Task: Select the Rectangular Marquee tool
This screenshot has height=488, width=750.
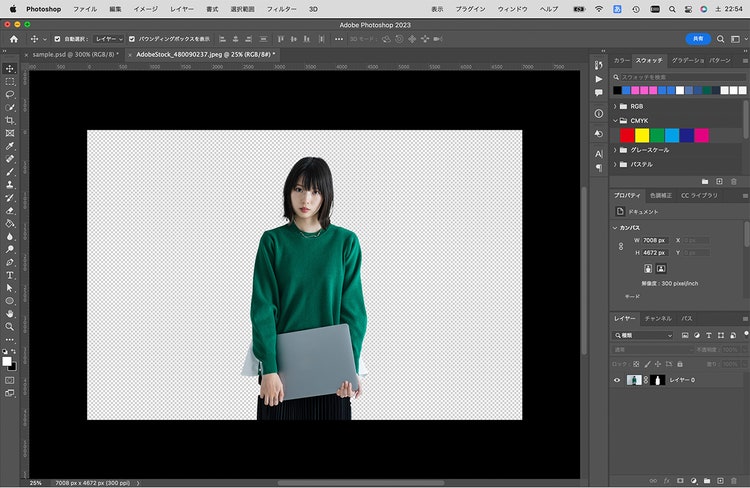Action: point(10,82)
